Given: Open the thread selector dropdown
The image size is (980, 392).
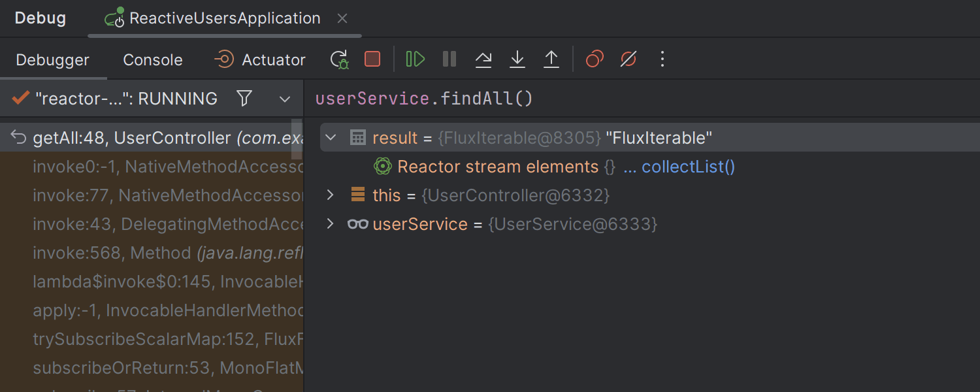Looking at the screenshot, I should [x=285, y=99].
